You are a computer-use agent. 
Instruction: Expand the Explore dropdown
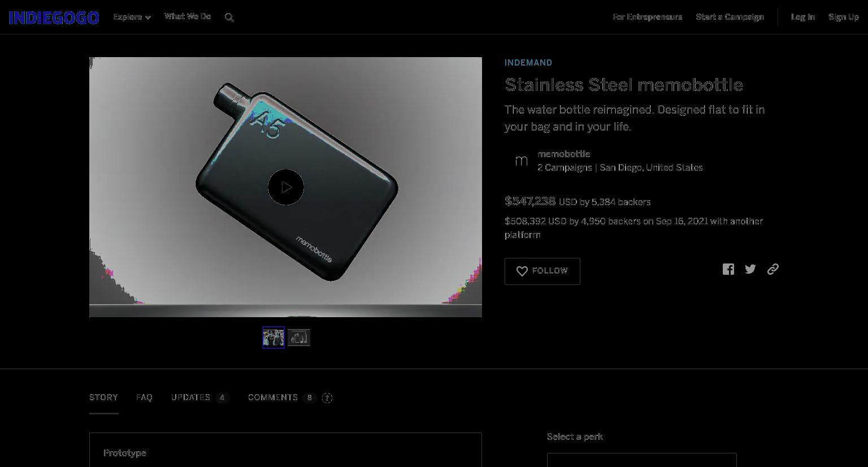[x=132, y=17]
